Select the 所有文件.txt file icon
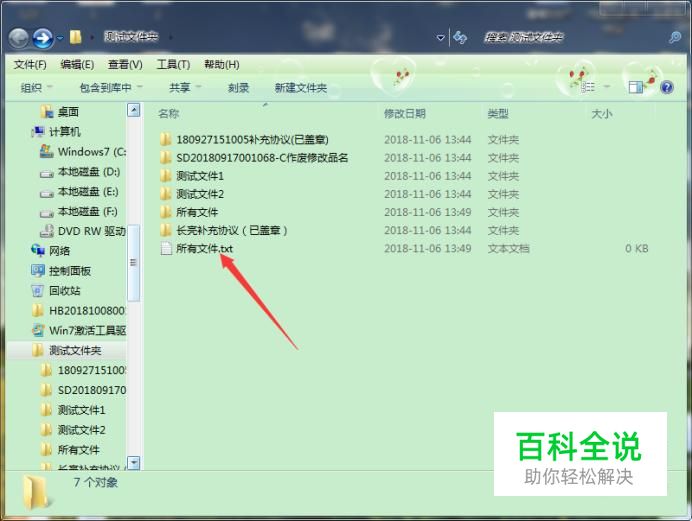The height and width of the screenshot is (521, 692). click(166, 248)
